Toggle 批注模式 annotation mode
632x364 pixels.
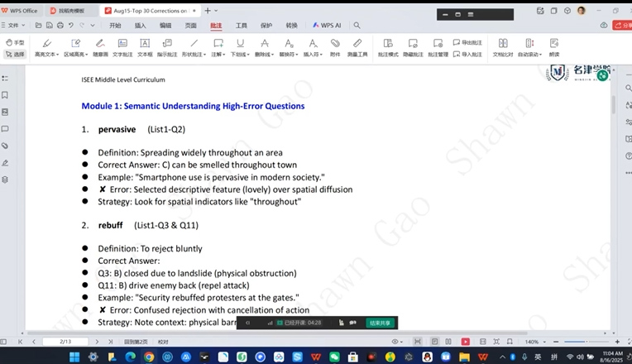click(388, 47)
